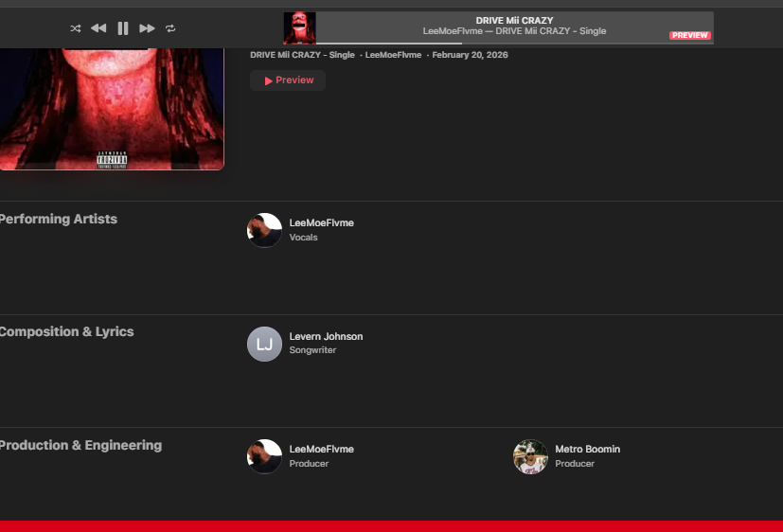Toggle repeat mode
Viewport: 783px width, 532px height.
tap(170, 28)
